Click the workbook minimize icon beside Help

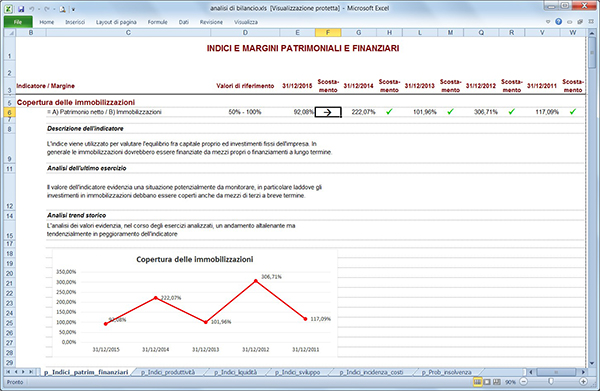569,22
